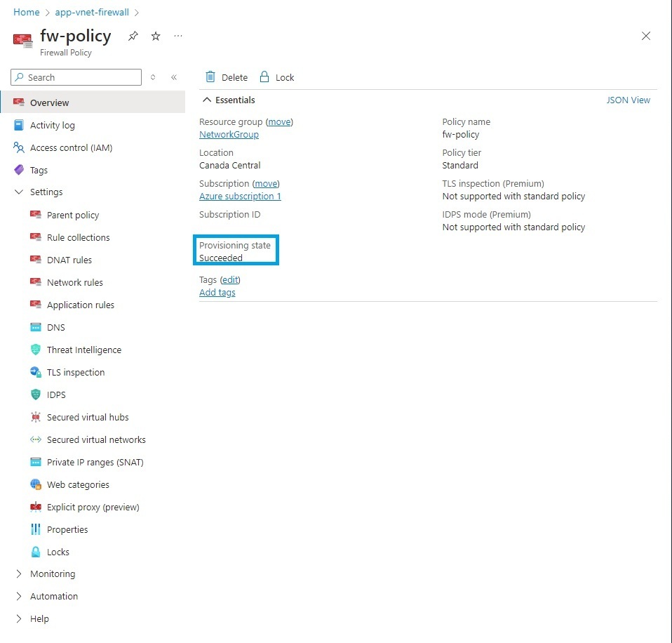
Task: Open the NetworkGroup resource group link
Action: pyautogui.click(x=229, y=134)
